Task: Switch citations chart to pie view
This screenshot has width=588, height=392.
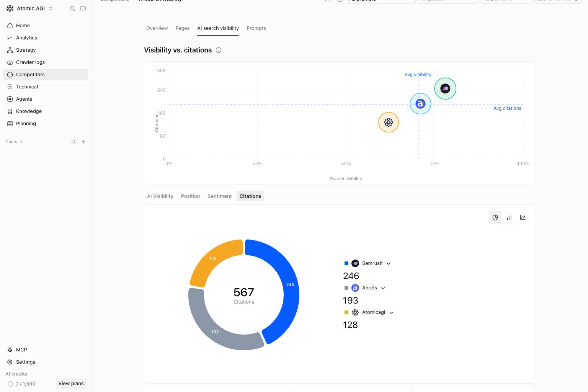Action: click(495, 217)
